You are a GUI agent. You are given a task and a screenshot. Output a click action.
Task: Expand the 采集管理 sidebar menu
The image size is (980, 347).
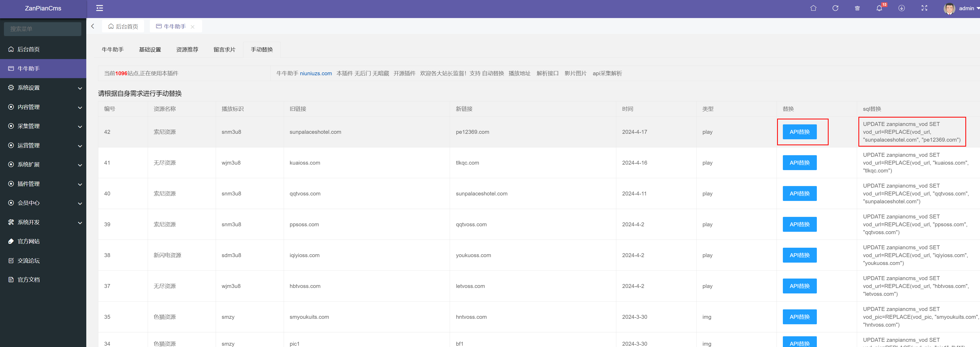pyautogui.click(x=43, y=126)
